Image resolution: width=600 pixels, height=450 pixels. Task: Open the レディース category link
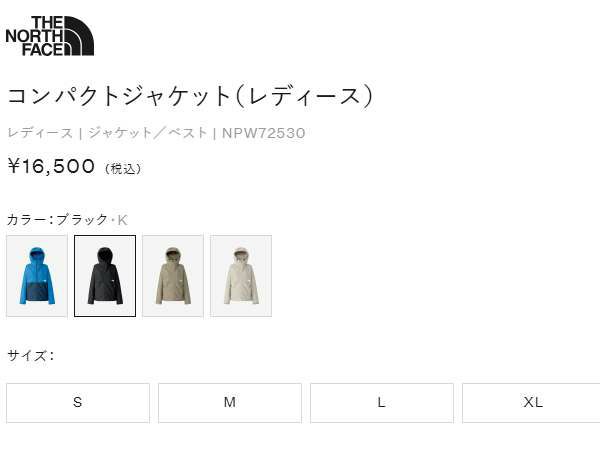pos(40,133)
